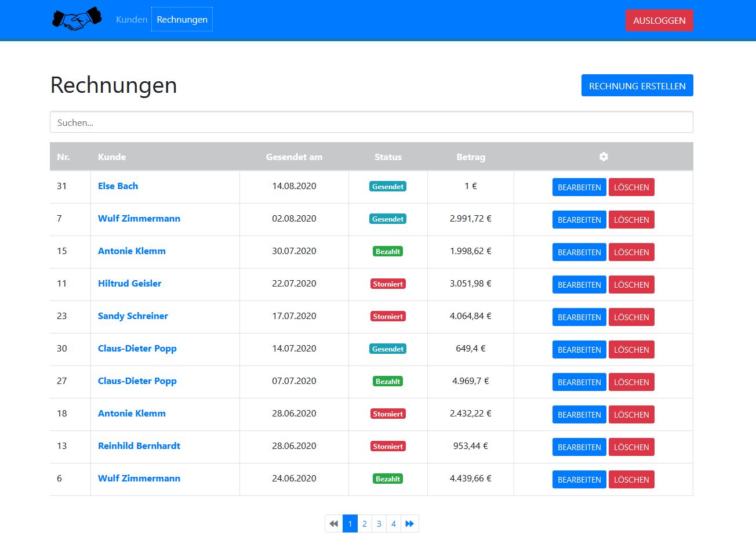
Task: Open Antonie Klemm link in invoice 18 row
Action: pyautogui.click(x=132, y=414)
